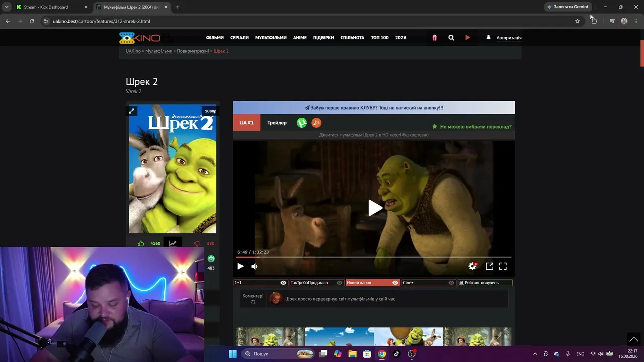This screenshot has height=362, width=644.
Task: Bookmark this page with the star icon
Action: click(577, 21)
